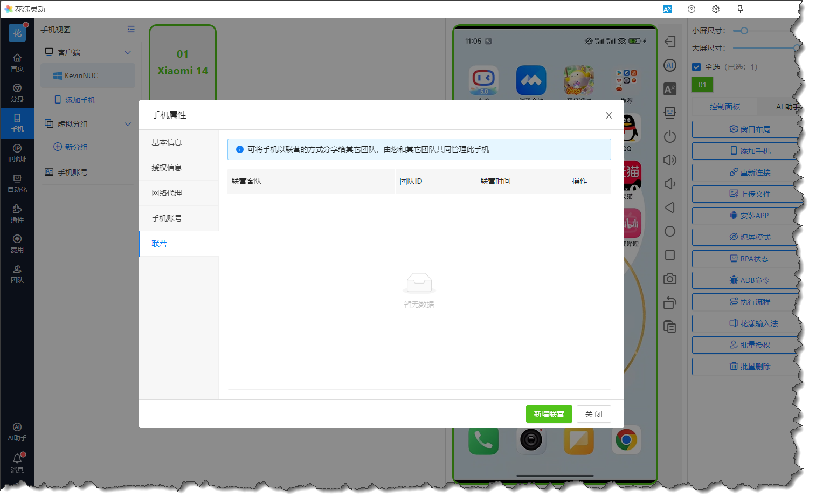Click 添加手机 in left panel tree
This screenshot has width=816, height=504.
pos(75,100)
